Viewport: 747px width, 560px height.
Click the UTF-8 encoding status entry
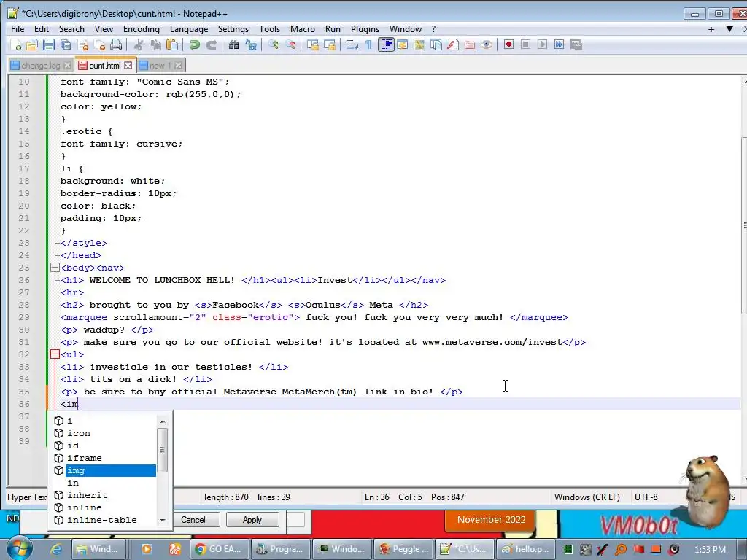pyautogui.click(x=646, y=497)
